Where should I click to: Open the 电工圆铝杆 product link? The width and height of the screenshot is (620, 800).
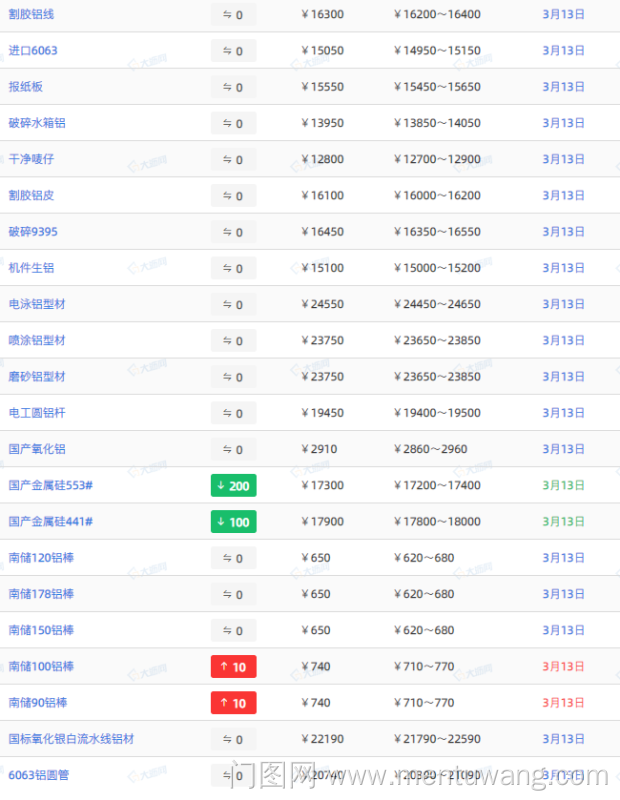point(37,413)
